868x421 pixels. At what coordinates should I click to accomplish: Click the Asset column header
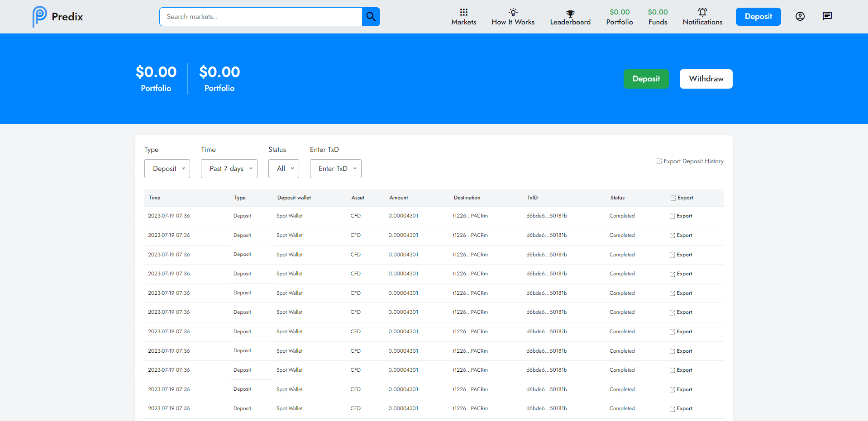(x=358, y=198)
